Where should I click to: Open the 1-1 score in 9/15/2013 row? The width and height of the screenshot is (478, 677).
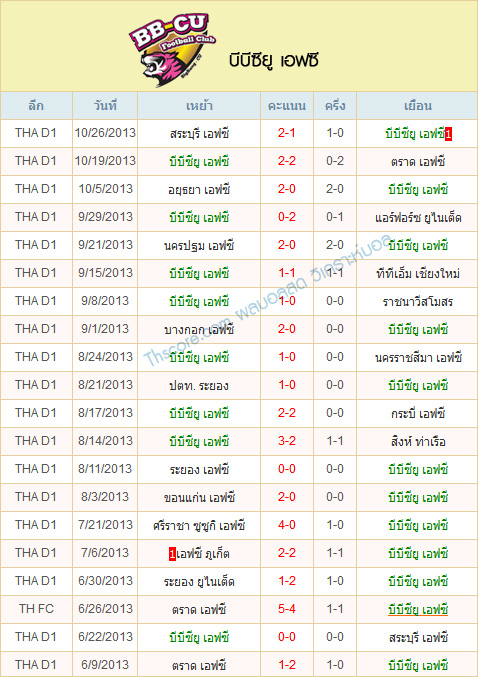click(x=287, y=273)
